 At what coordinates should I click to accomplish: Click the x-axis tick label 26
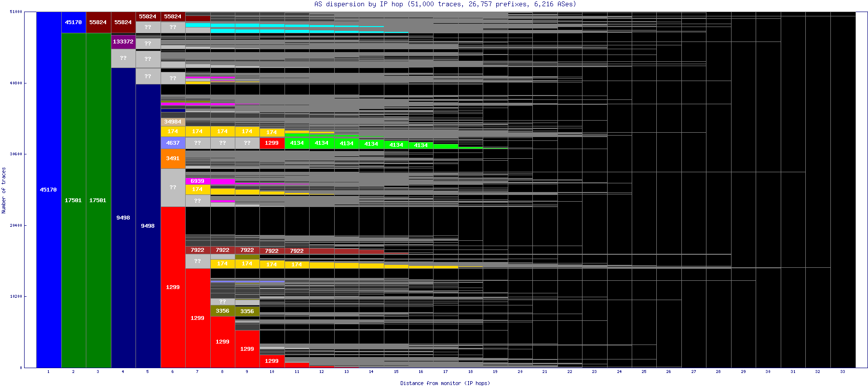[669, 372]
